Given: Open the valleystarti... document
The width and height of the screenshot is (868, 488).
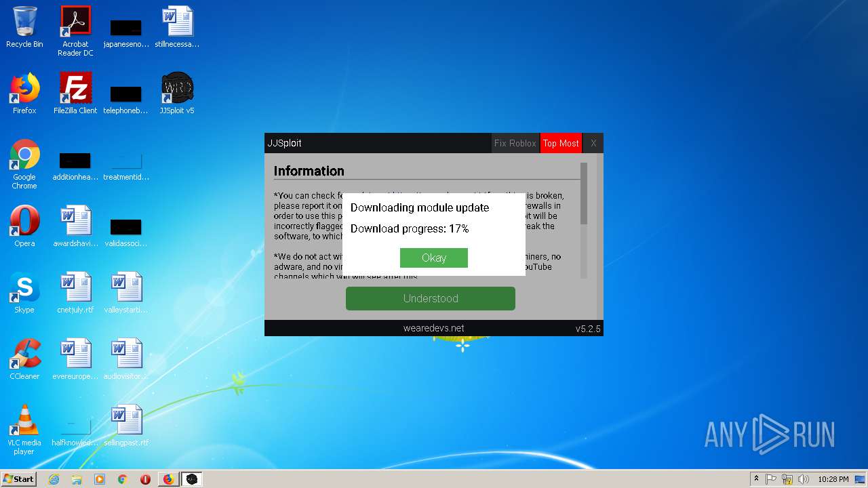Looking at the screenshot, I should click(126, 293).
